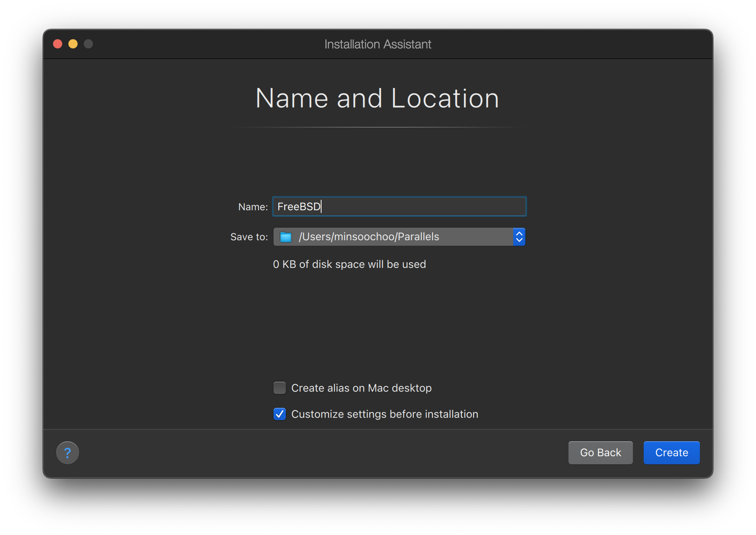Image resolution: width=756 pixels, height=535 pixels.
Task: Click the blue up-down arrows on Save to
Action: pyautogui.click(x=519, y=237)
